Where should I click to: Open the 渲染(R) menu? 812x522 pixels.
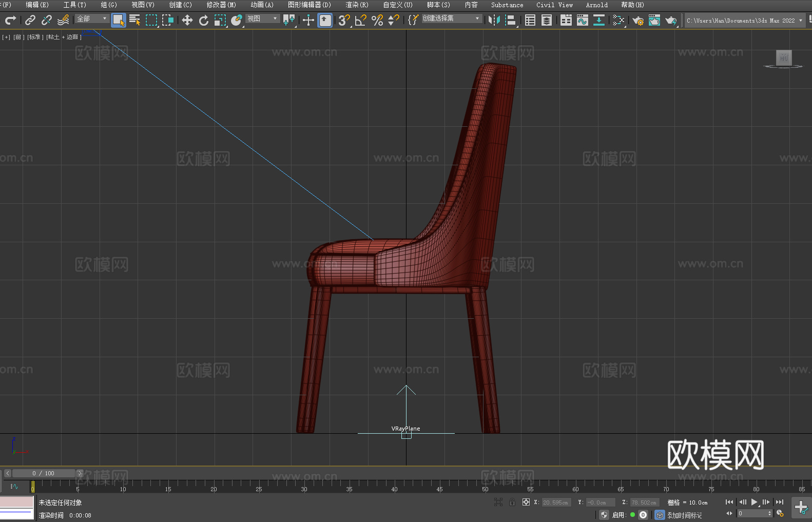tap(357, 5)
